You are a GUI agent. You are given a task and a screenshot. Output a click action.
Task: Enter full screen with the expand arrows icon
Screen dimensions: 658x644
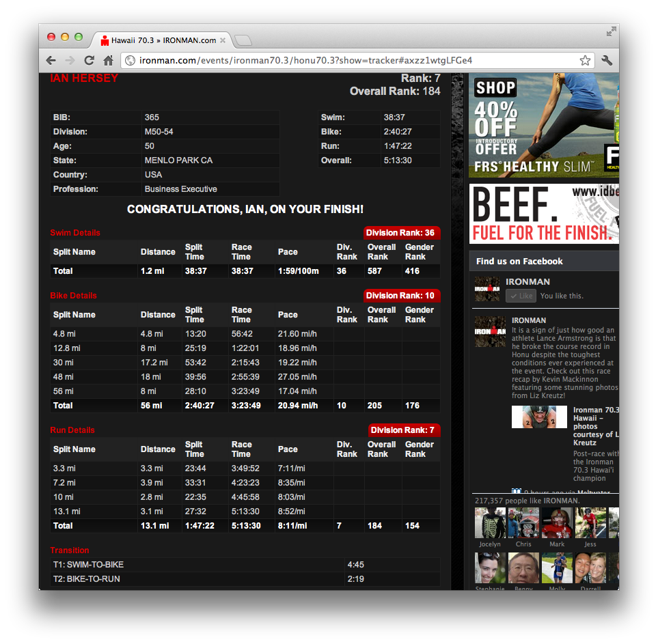pos(611,31)
